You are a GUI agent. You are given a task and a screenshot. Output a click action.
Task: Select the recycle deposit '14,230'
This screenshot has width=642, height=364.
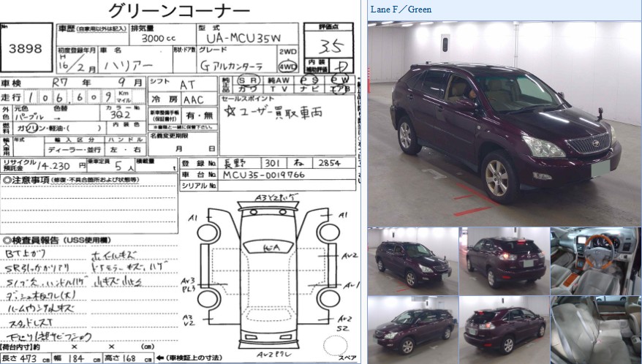[54, 166]
